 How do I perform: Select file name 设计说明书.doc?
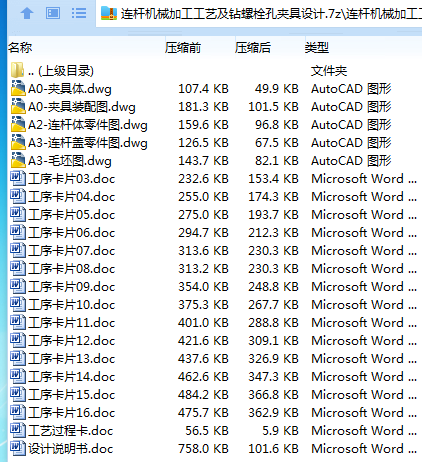[71, 449]
